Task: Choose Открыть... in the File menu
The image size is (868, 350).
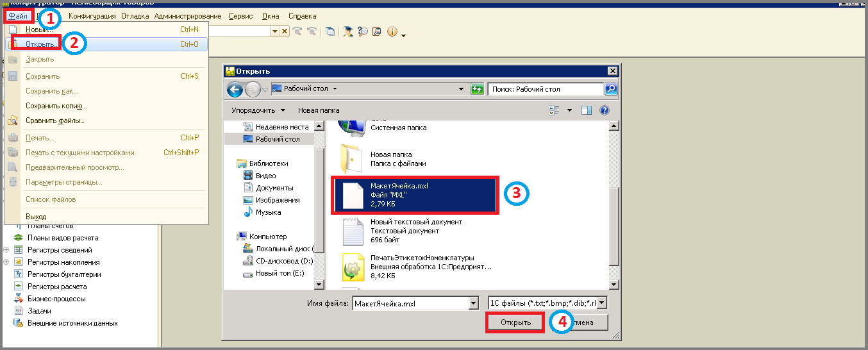Action: pyautogui.click(x=106, y=44)
